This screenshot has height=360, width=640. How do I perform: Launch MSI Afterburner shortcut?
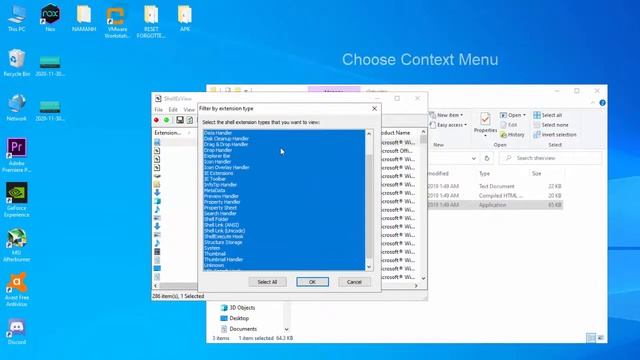point(16,244)
